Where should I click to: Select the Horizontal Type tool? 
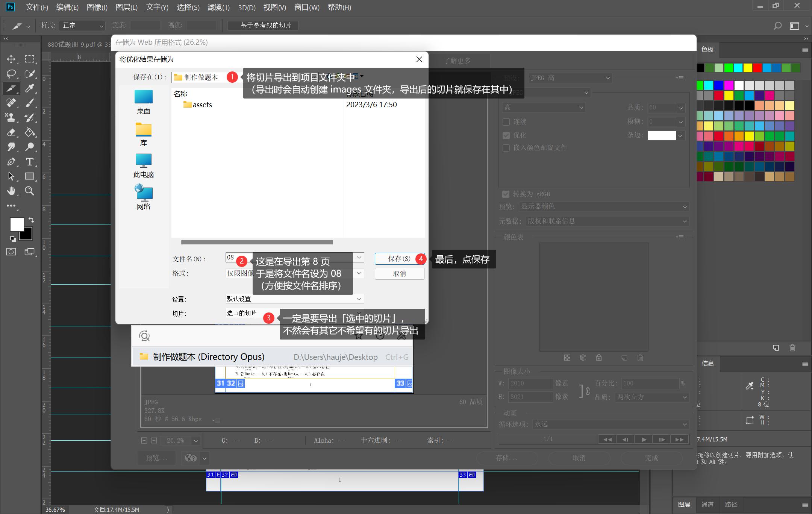pyautogui.click(x=29, y=162)
